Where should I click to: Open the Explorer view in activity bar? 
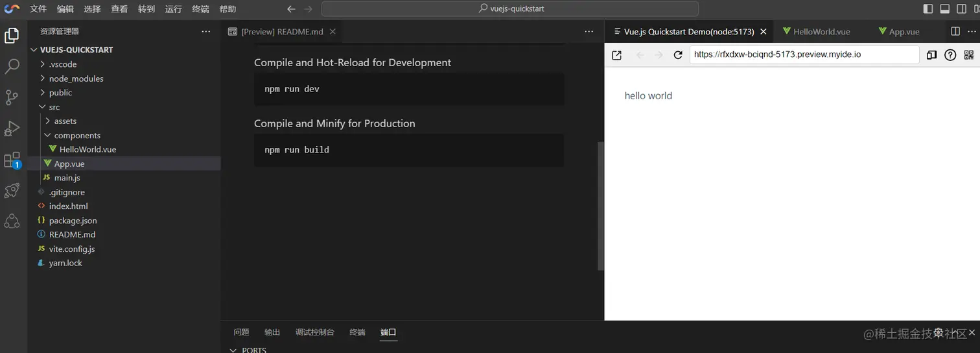coord(12,36)
